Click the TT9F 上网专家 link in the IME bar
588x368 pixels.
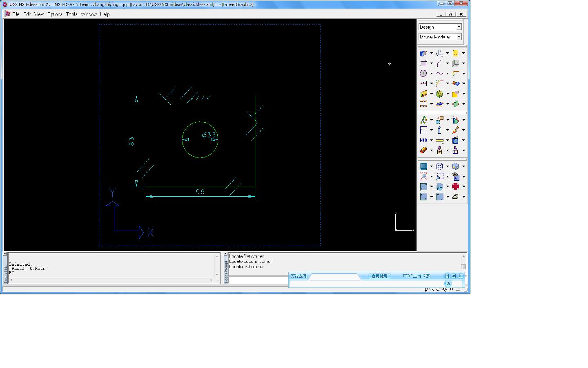tap(416, 276)
